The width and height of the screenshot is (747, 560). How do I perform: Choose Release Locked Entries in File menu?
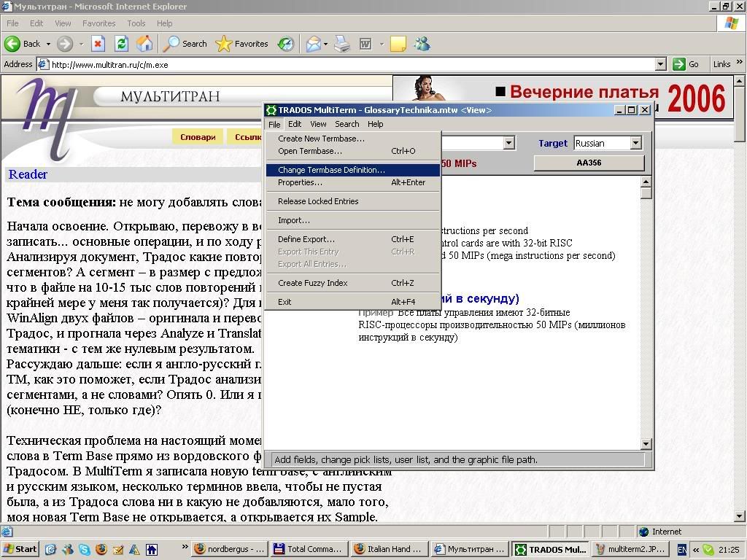[x=352, y=201]
